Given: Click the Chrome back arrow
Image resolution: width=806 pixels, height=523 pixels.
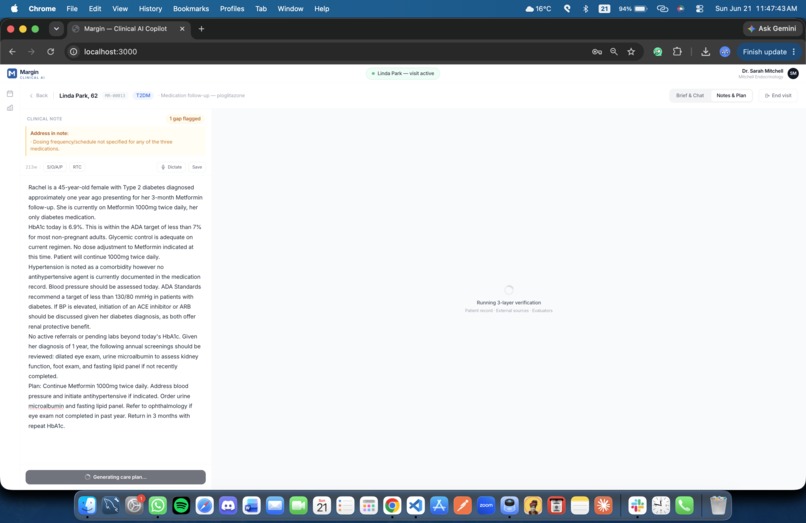Looking at the screenshot, I should coord(12,51).
